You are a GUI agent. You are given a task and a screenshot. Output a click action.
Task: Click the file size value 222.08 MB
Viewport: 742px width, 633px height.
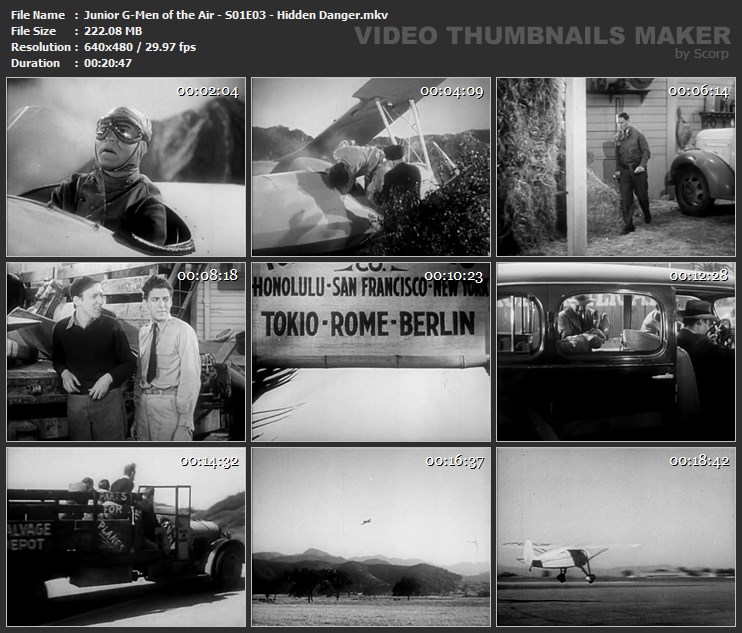pos(113,31)
